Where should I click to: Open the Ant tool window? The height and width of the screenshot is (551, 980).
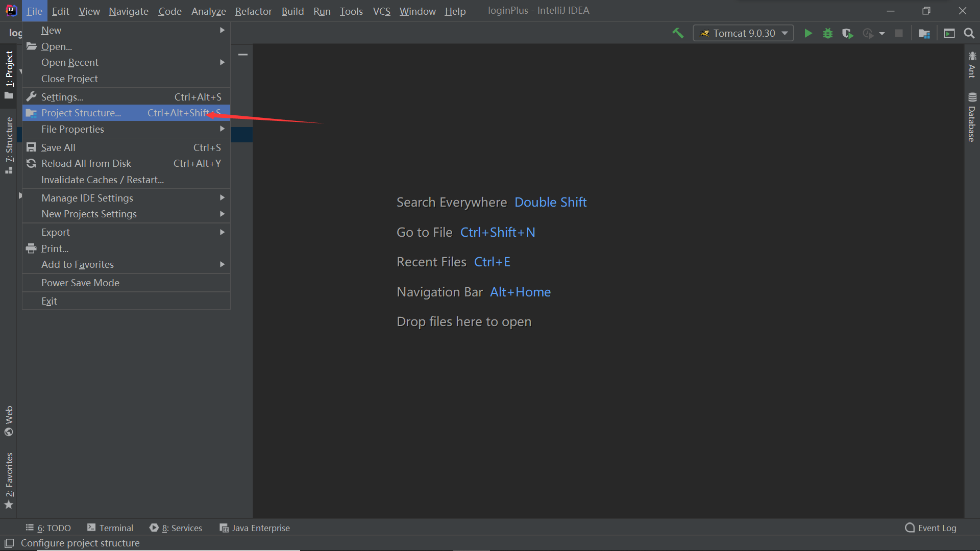pyautogui.click(x=972, y=65)
